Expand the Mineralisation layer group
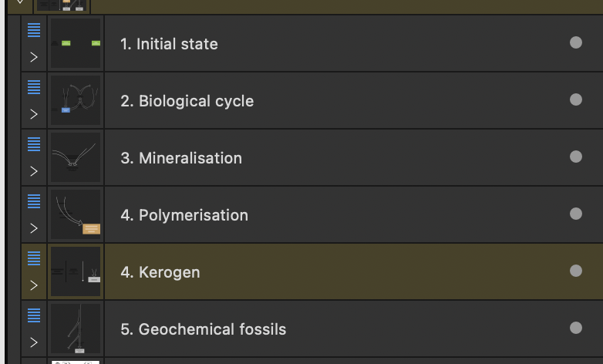Image resolution: width=603 pixels, height=364 pixels. point(34,171)
